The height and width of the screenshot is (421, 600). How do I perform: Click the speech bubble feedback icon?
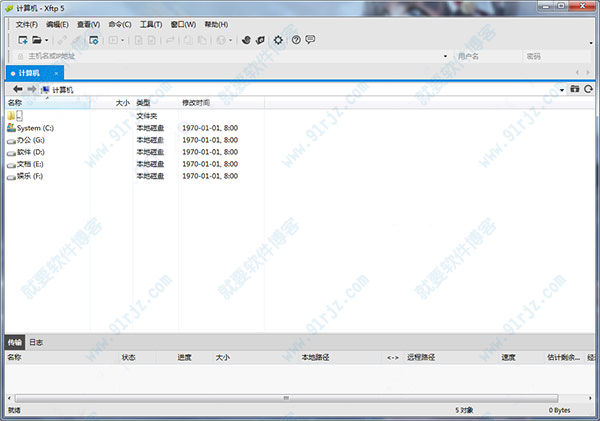pos(310,39)
